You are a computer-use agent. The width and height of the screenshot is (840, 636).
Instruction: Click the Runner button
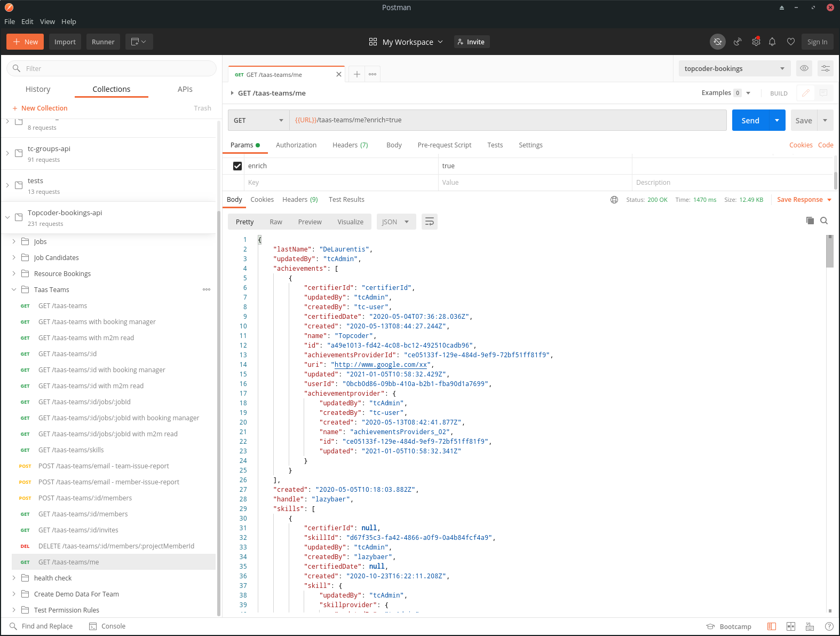103,42
